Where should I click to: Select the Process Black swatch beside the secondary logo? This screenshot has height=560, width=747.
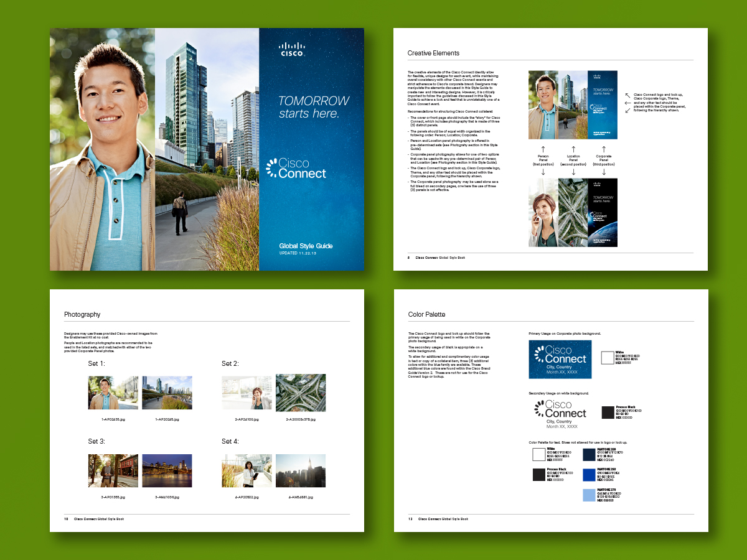pyautogui.click(x=608, y=413)
